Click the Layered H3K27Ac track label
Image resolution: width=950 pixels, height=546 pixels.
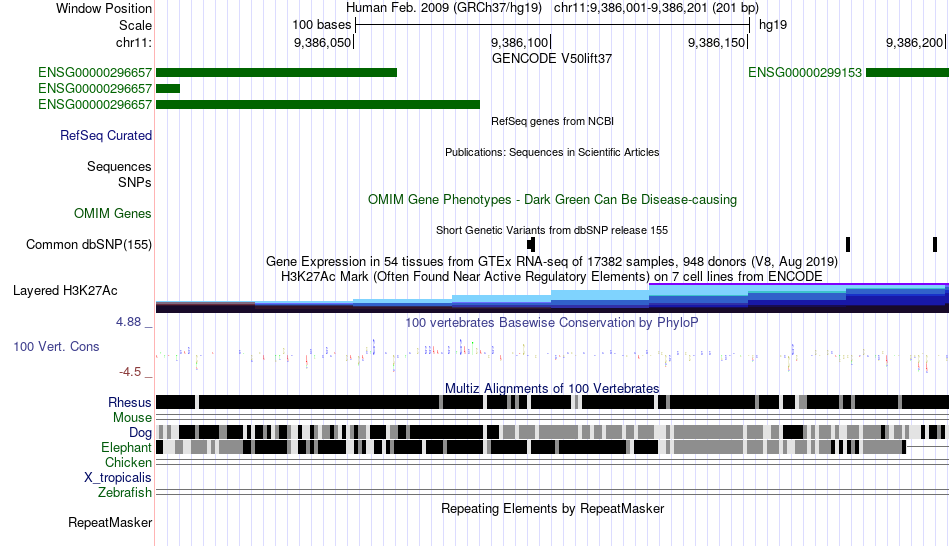pyautogui.click(x=65, y=291)
